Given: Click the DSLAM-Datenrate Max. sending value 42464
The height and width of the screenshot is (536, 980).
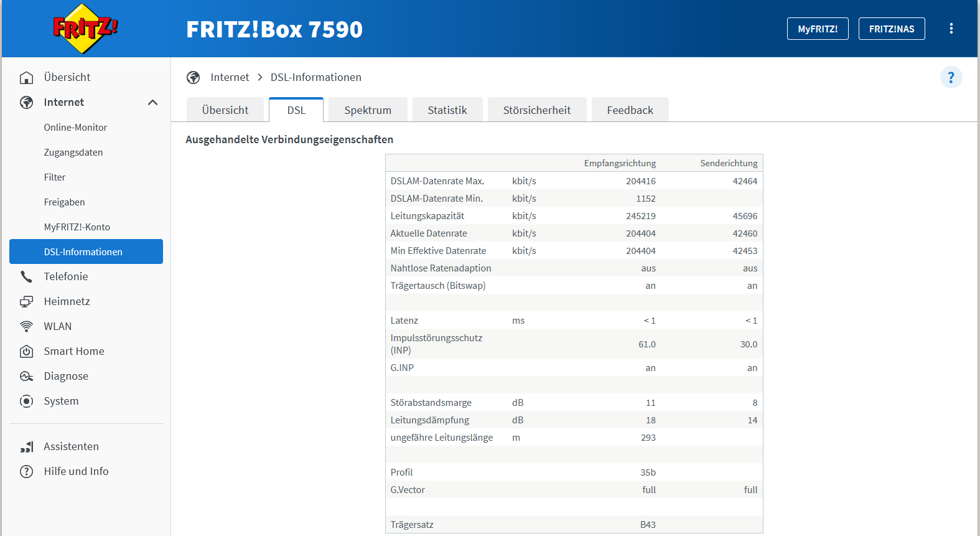Looking at the screenshot, I should 745,181.
